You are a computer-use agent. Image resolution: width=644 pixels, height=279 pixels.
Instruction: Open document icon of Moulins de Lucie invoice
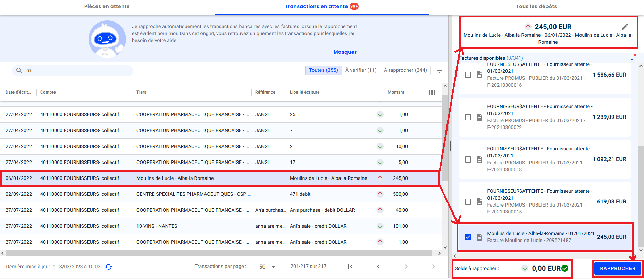click(x=479, y=237)
